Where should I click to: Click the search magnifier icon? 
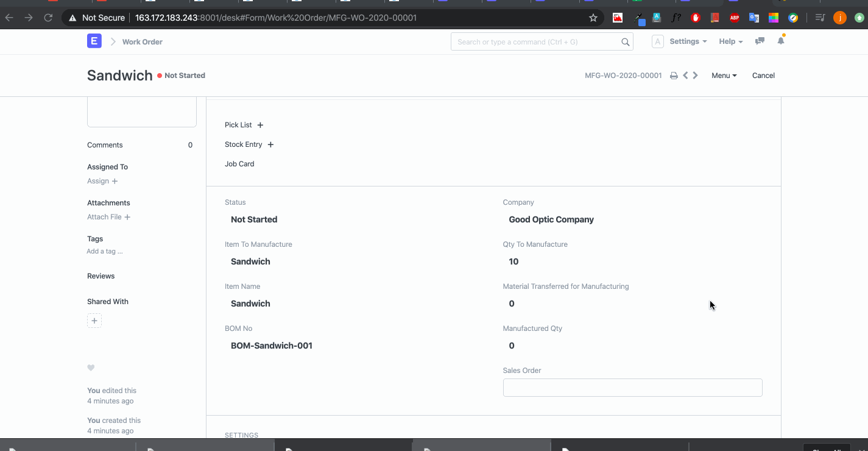click(x=625, y=42)
